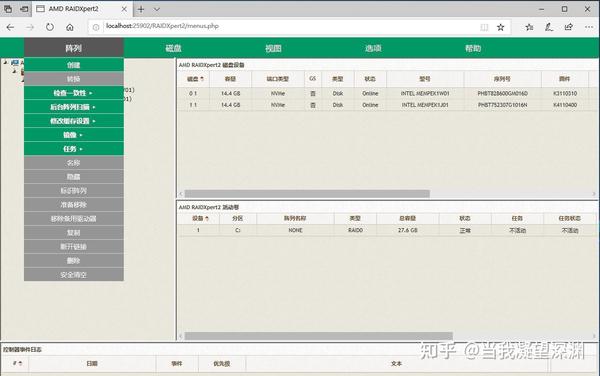Click array table horizontal scrollbar

318,336
